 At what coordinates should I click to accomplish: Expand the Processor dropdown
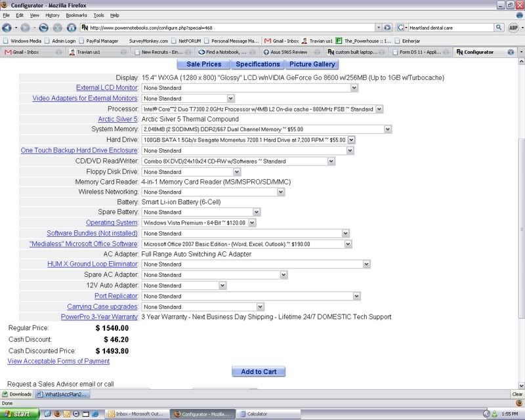379,109
